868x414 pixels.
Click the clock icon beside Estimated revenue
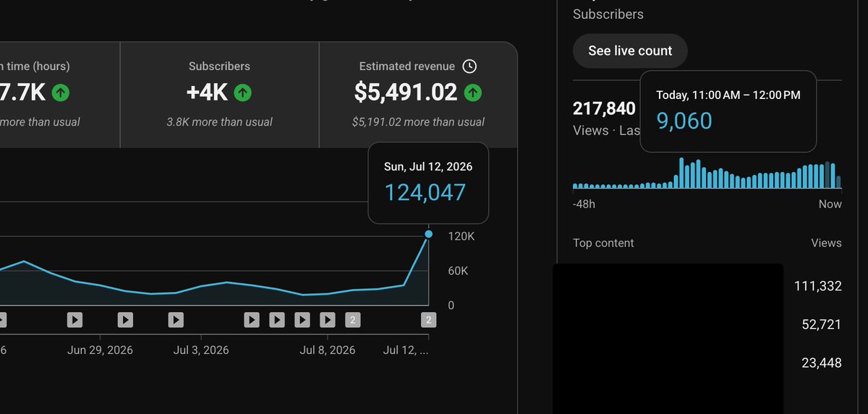click(469, 66)
